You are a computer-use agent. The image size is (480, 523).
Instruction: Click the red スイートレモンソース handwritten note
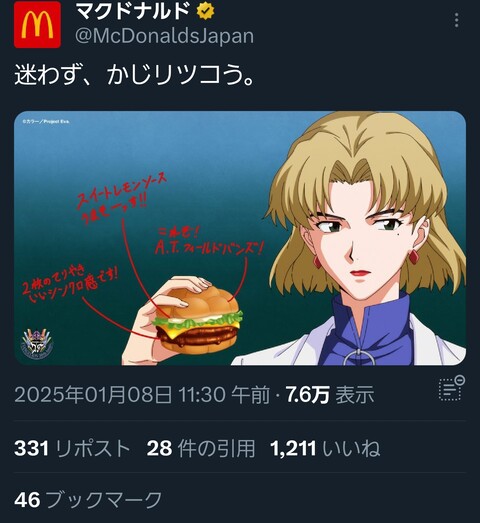click(122, 195)
